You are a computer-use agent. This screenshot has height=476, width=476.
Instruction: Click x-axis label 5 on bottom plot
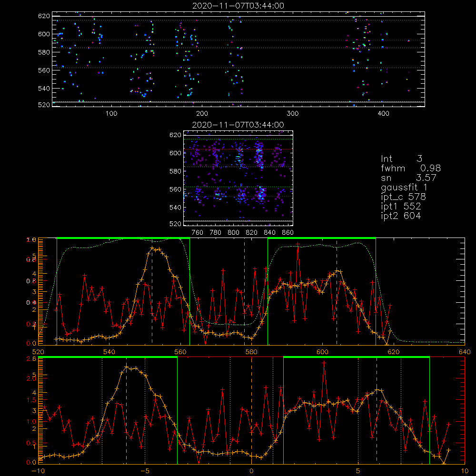coord(358,471)
